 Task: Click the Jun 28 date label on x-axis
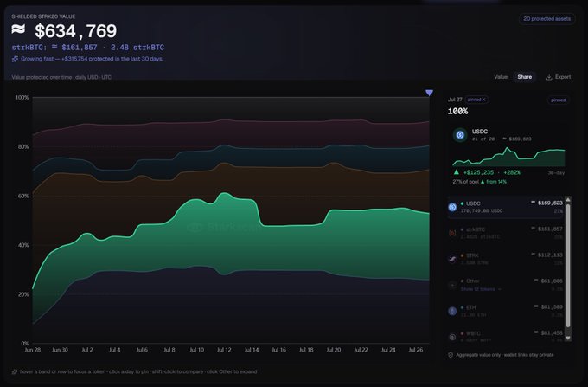pyautogui.click(x=33, y=350)
